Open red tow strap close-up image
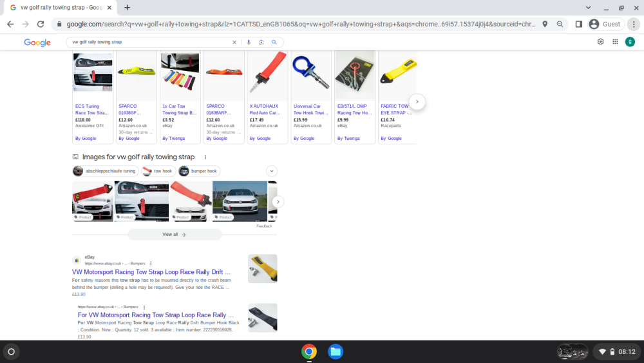The image size is (644, 363). 191,201
